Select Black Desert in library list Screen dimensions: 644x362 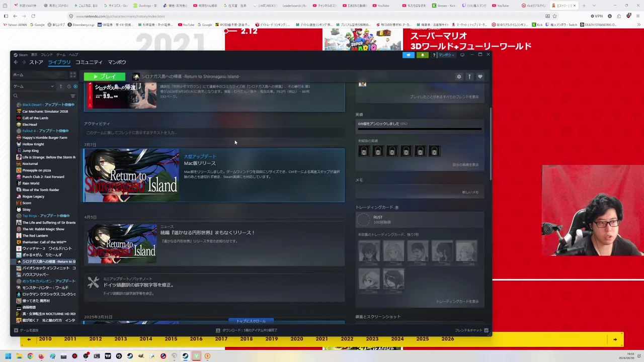click(x=46, y=105)
